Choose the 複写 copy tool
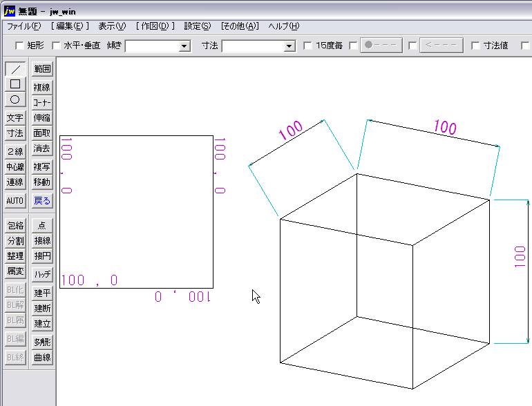Screen dimensions: 532x406 point(42,166)
